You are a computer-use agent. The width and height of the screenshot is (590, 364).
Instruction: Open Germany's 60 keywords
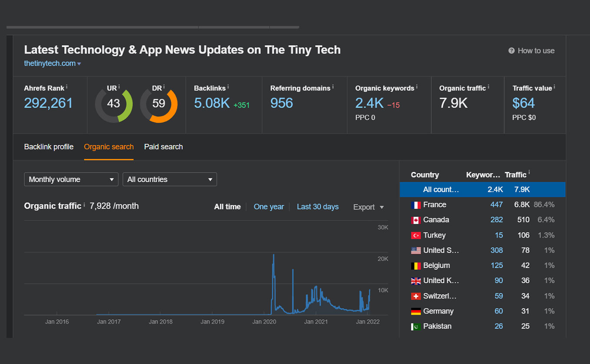tap(499, 311)
